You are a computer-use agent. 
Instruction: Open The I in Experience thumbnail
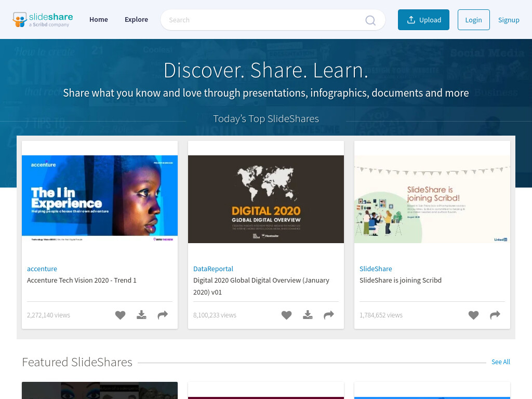[100, 199]
